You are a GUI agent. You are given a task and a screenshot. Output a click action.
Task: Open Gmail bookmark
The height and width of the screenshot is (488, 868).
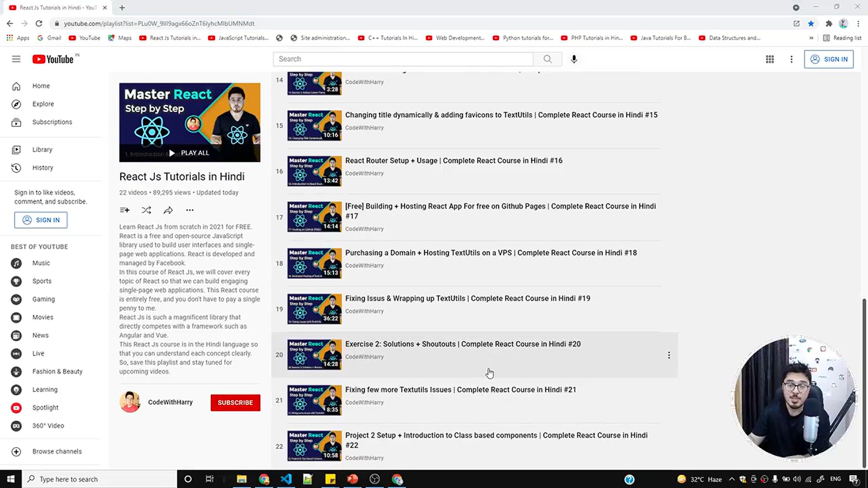pos(49,38)
